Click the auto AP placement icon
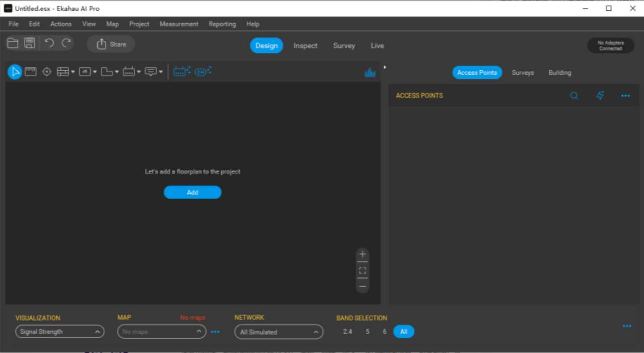 [x=181, y=71]
